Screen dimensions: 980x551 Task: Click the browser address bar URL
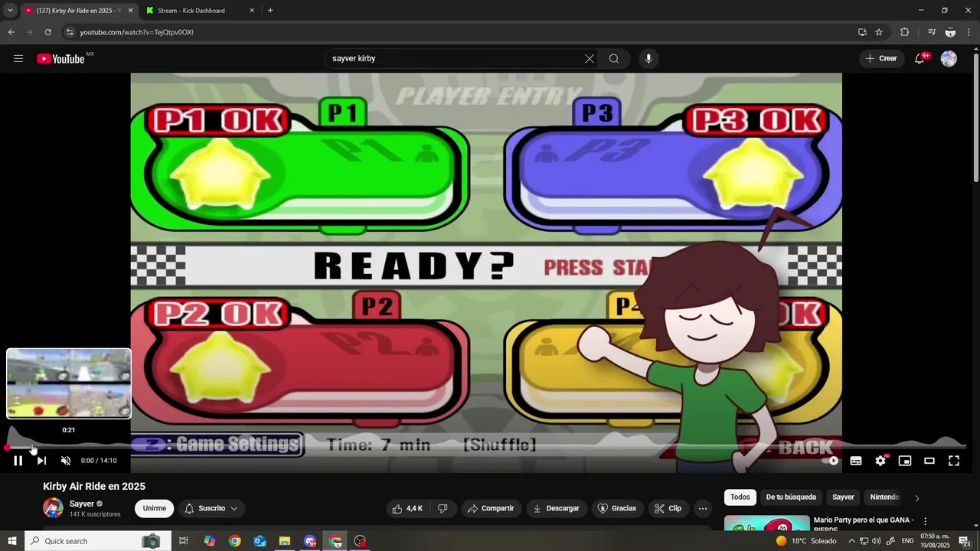pos(136,32)
